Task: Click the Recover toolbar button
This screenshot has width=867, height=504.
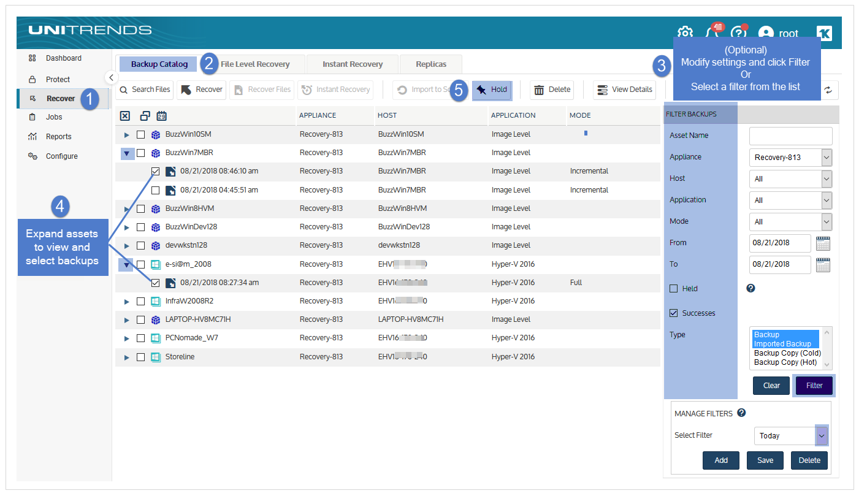Action: point(202,90)
